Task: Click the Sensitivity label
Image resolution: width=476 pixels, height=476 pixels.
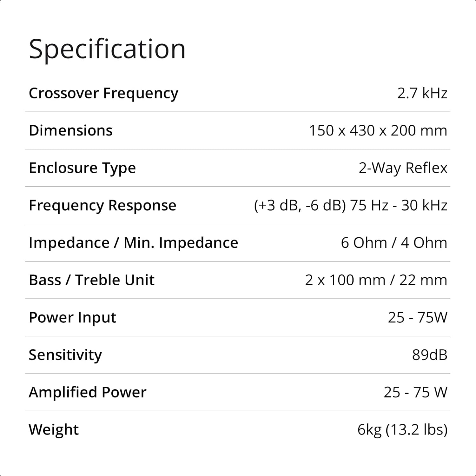Action: 65,355
